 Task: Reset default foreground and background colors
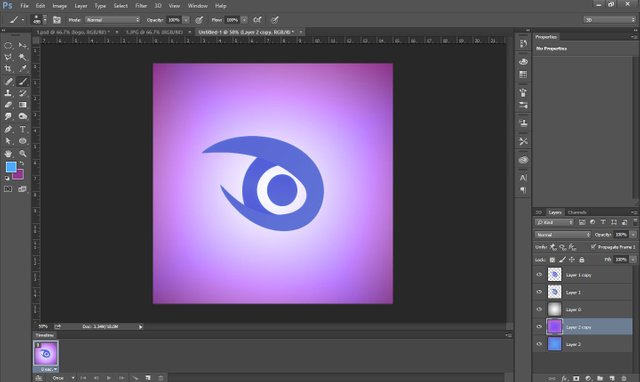[x=7, y=178]
